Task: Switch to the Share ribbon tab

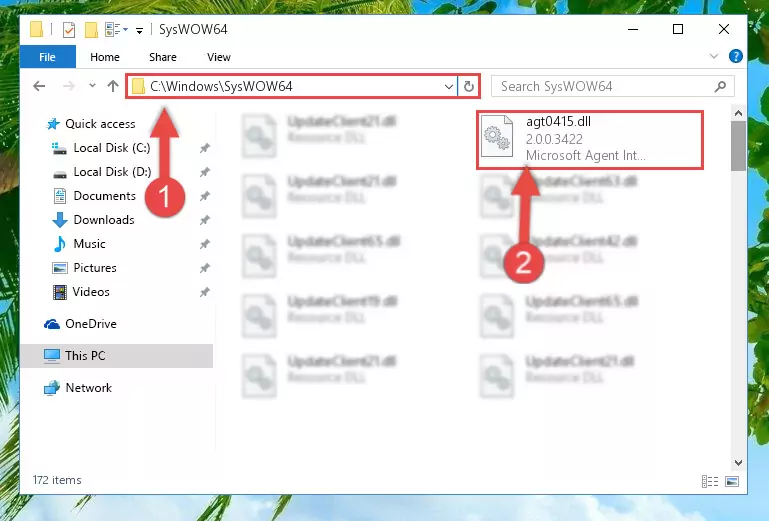Action: click(163, 57)
